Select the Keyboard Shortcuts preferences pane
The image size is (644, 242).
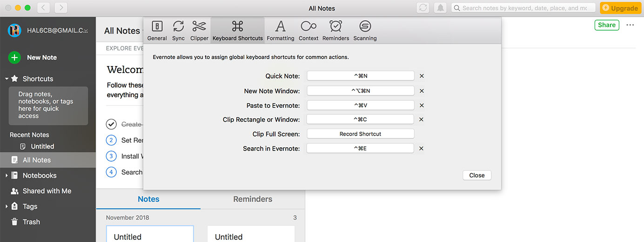coord(237,31)
